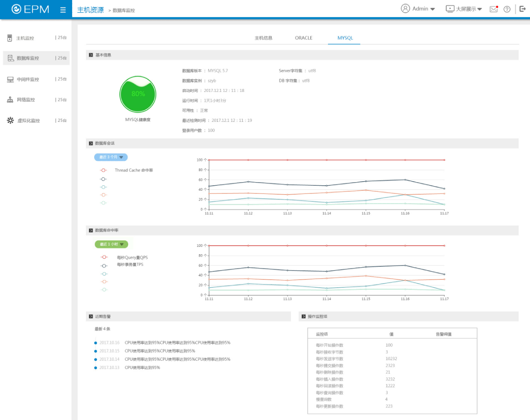Click 11.14 x-axis label in 数据库会话 chart
The image size is (530, 420).
tap(327, 213)
